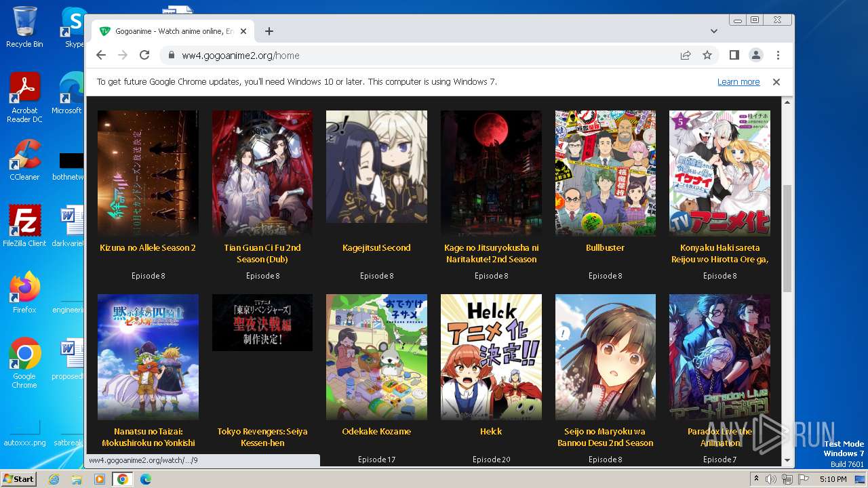The image size is (868, 488).
Task: Click page scrollbar up arrow
Action: 787,102
